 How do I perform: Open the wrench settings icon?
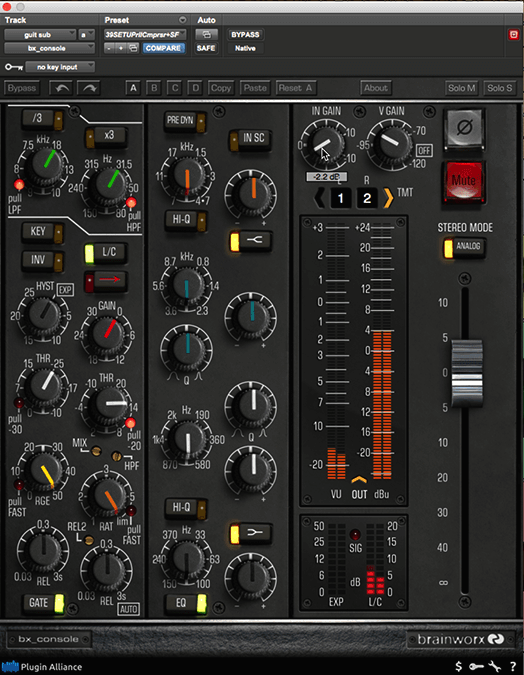(x=495, y=667)
